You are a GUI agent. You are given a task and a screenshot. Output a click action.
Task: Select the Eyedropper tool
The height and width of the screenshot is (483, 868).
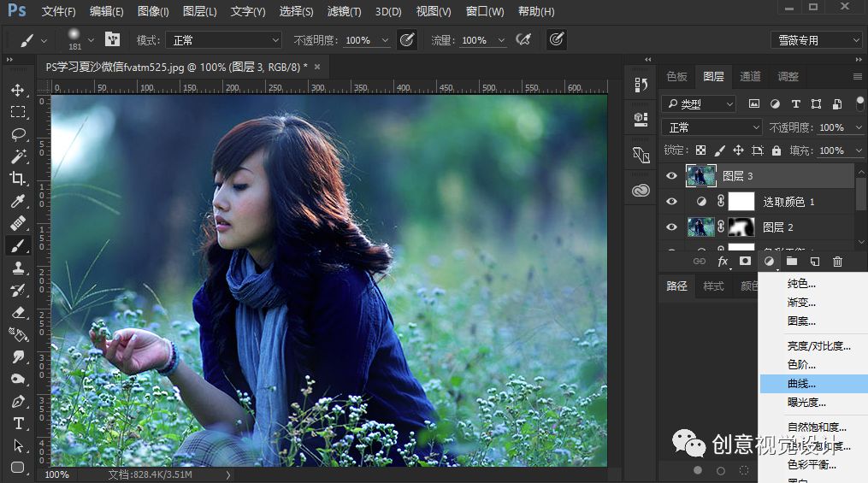click(18, 201)
